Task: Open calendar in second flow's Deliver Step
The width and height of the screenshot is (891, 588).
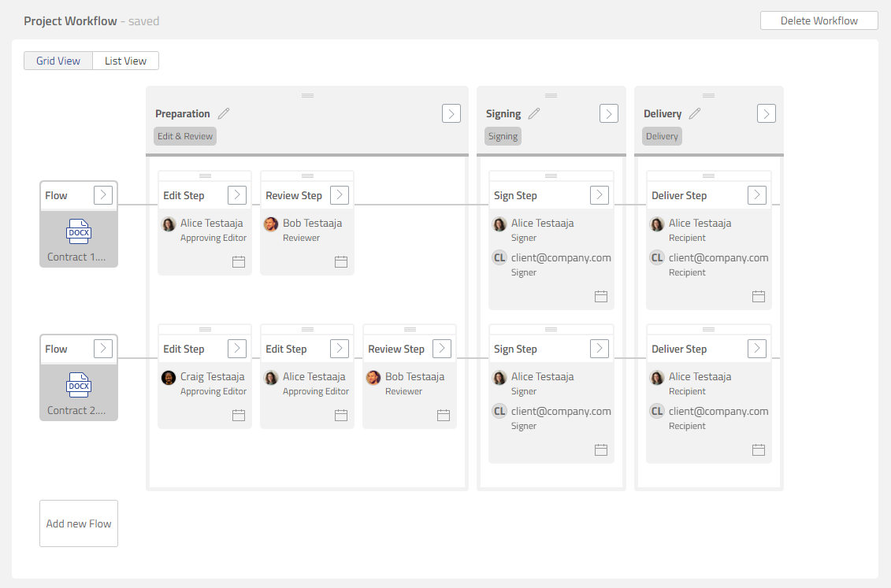Action: (759, 449)
